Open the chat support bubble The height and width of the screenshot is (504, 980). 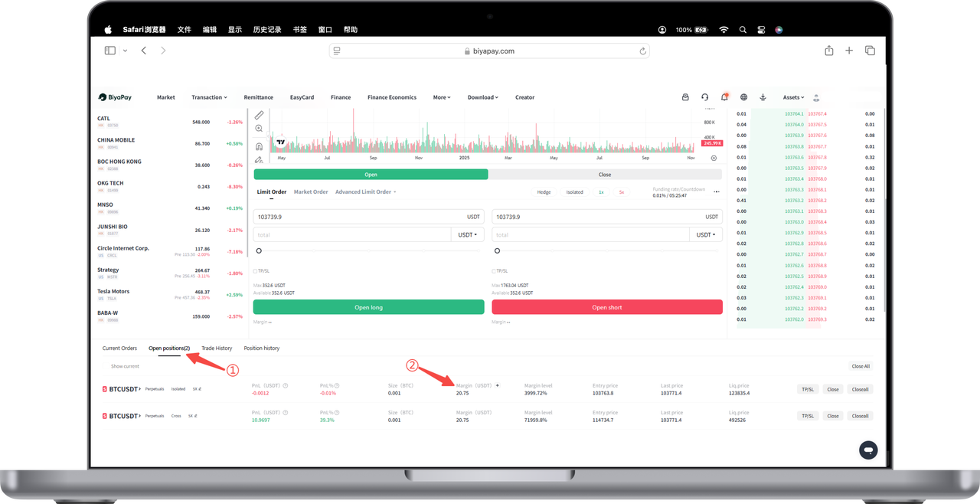[867, 450]
